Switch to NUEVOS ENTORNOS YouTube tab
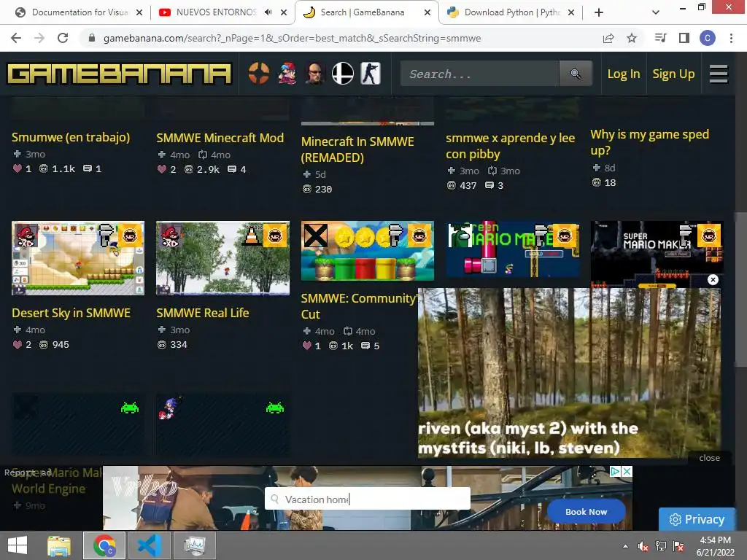Image resolution: width=747 pixels, height=560 pixels. [217, 12]
